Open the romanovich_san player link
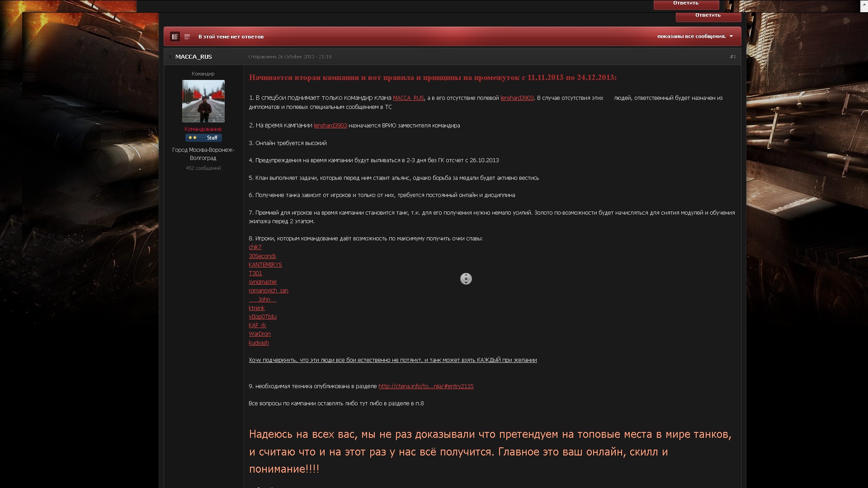This screenshot has height=488, width=868. pyautogui.click(x=268, y=291)
